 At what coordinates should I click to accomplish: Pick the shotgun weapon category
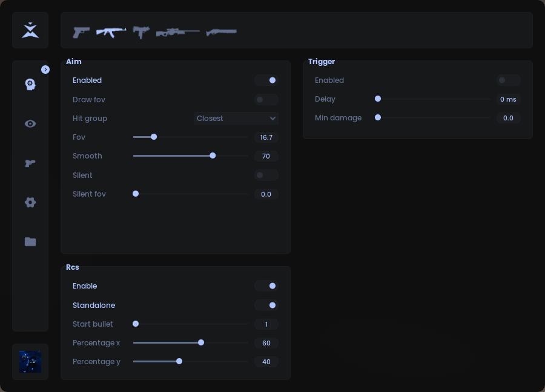pyautogui.click(x=221, y=31)
